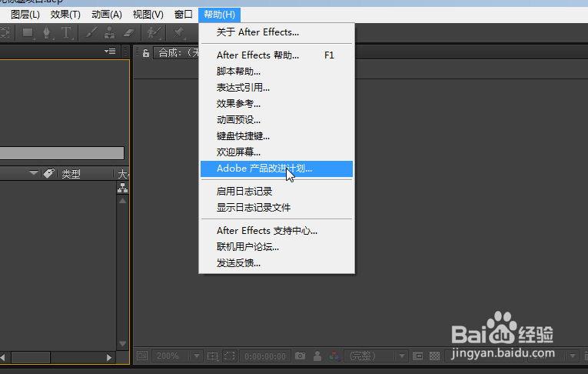Open the grid and guides options icon
This screenshot has height=374, width=588.
(x=213, y=356)
